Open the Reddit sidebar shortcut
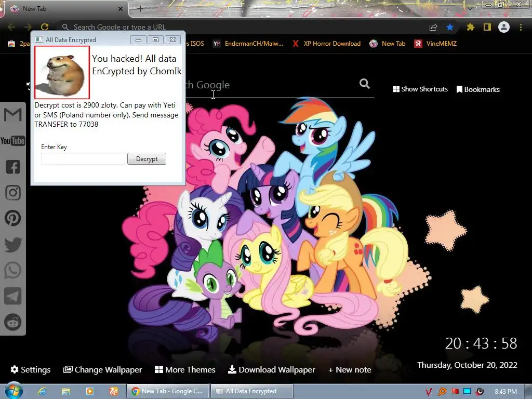 coord(13,322)
